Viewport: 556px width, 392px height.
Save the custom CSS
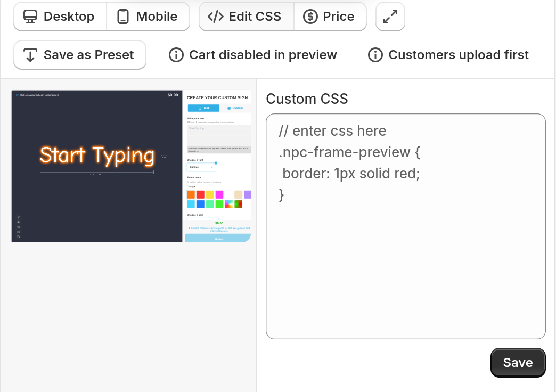click(x=518, y=363)
